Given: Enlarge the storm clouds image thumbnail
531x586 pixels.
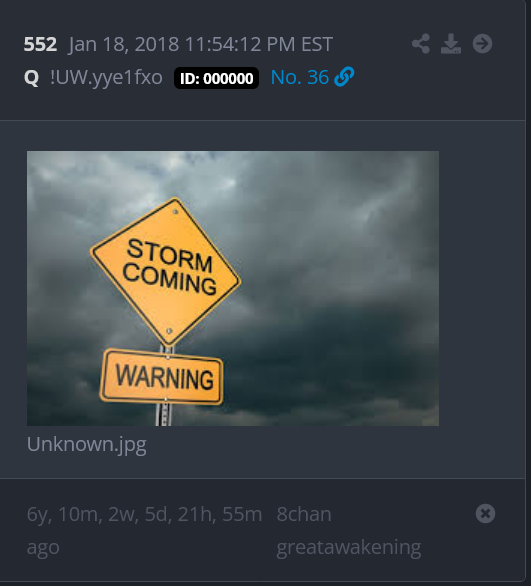Looking at the screenshot, I should pyautogui.click(x=233, y=288).
